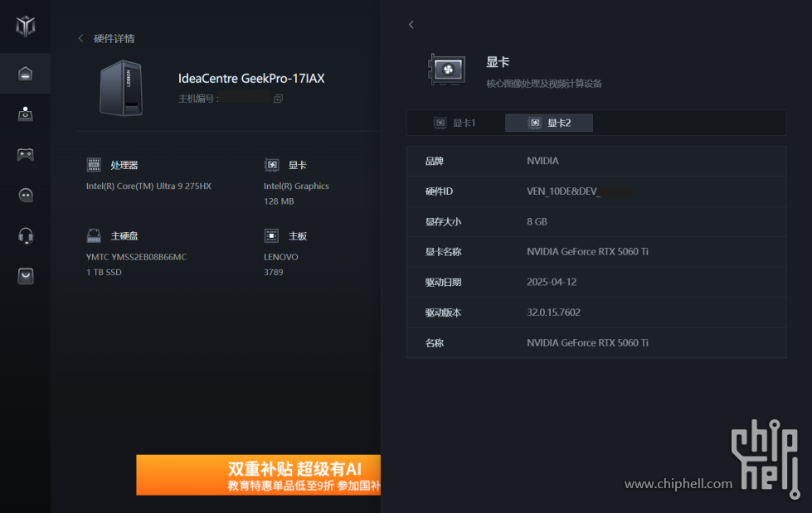812x513 pixels.
Task: Open the 双重补贴 超级有AI promo banner
Action: [259, 475]
